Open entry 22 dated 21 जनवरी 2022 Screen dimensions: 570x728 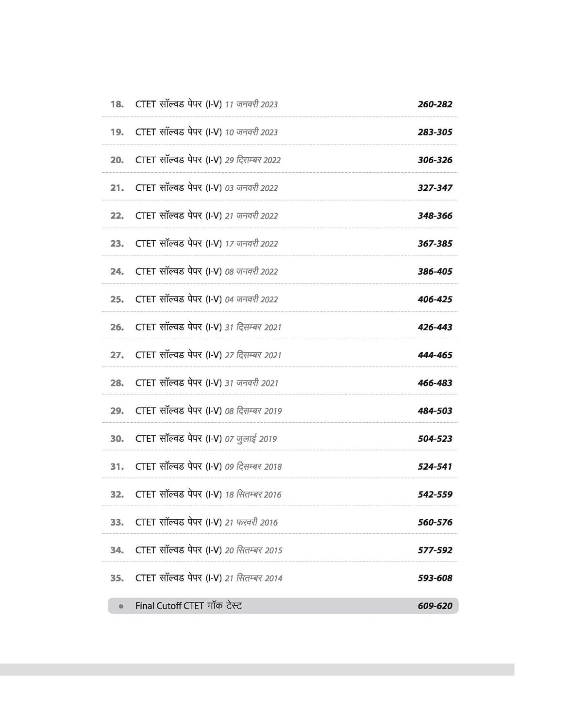click(280, 215)
